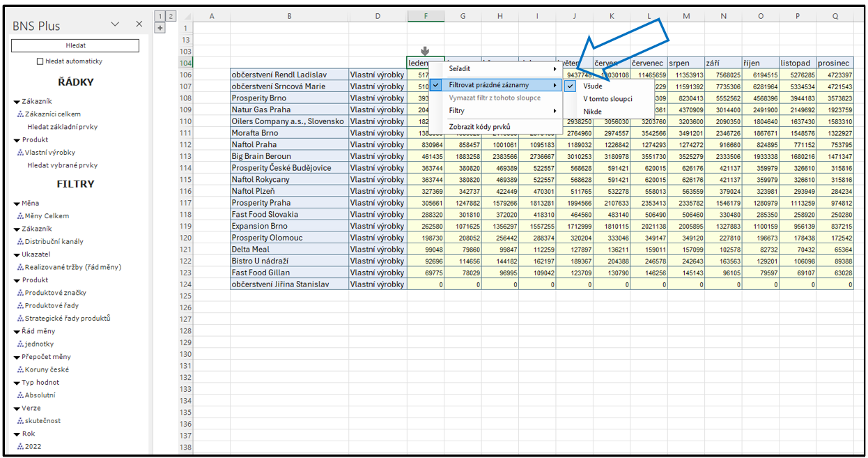Click the hierarchy icon beside Strategické řady produktů
Screen dimensions: 868x458
[x=21, y=319]
